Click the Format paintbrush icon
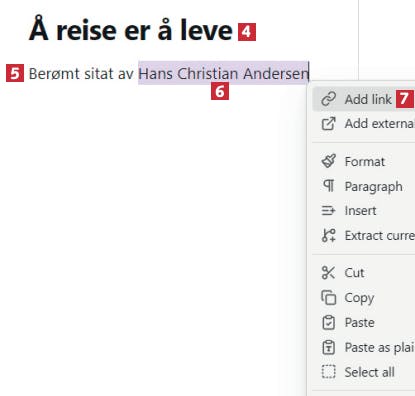This screenshot has height=396, width=415. click(x=328, y=161)
